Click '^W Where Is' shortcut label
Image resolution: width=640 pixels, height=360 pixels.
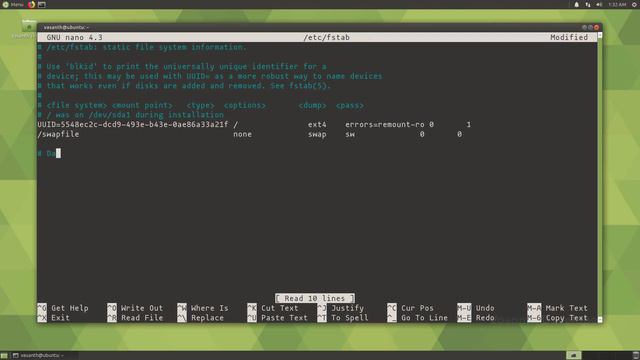(x=203, y=308)
